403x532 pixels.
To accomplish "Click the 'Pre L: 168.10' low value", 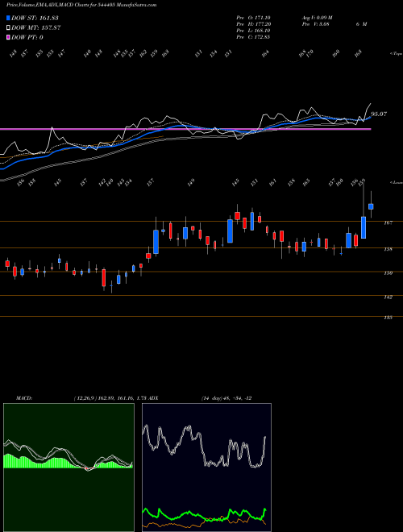I will 253,31.
